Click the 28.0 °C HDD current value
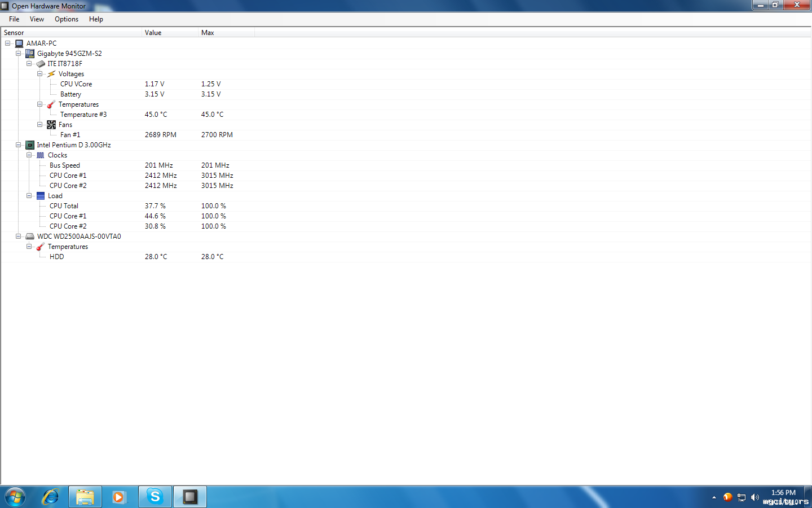The width and height of the screenshot is (812, 508). point(156,257)
